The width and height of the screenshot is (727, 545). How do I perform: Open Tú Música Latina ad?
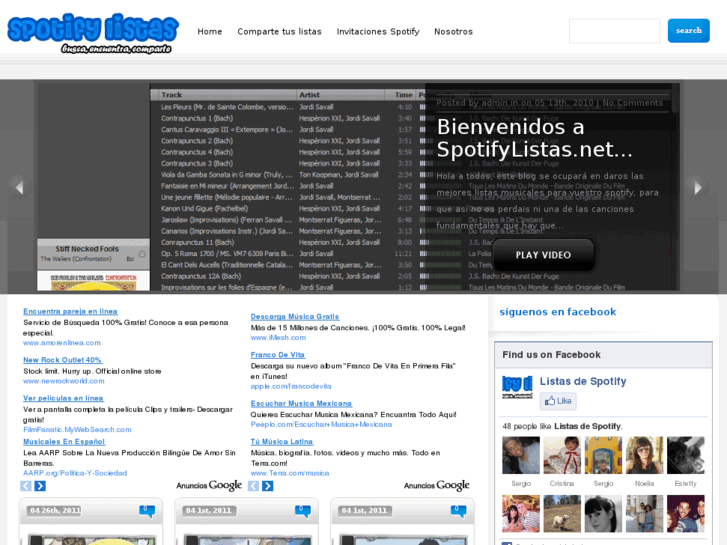[x=282, y=442]
